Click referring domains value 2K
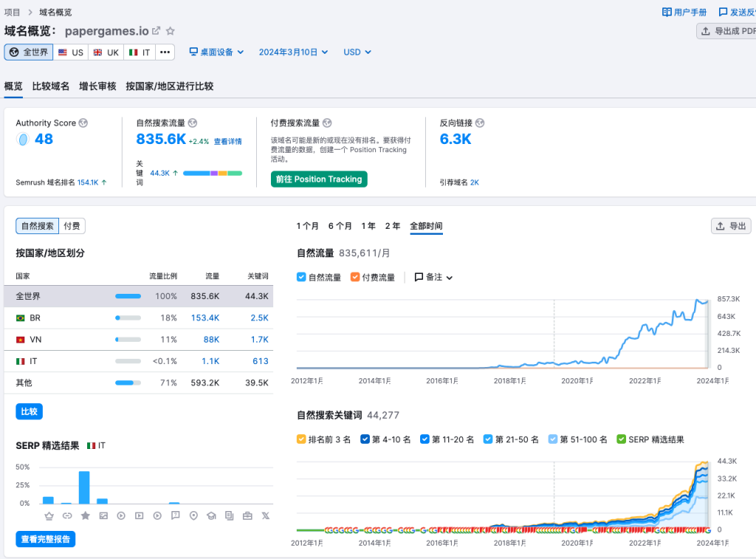This screenshot has width=756, height=559. (475, 182)
